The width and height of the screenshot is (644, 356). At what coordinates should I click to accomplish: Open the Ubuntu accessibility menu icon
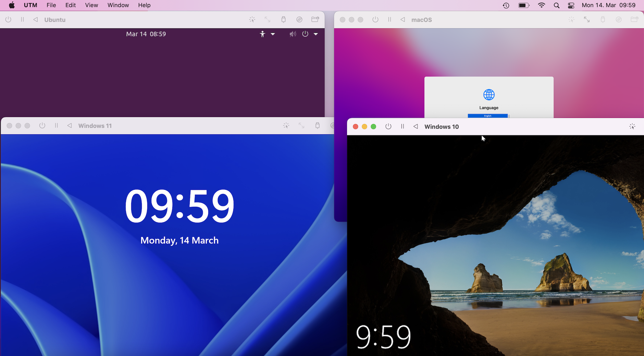tap(262, 34)
